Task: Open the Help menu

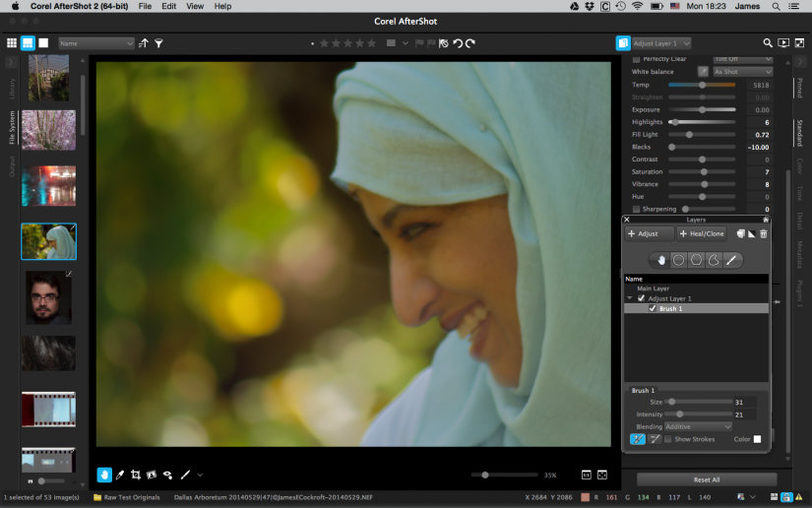Action: pyautogui.click(x=222, y=6)
